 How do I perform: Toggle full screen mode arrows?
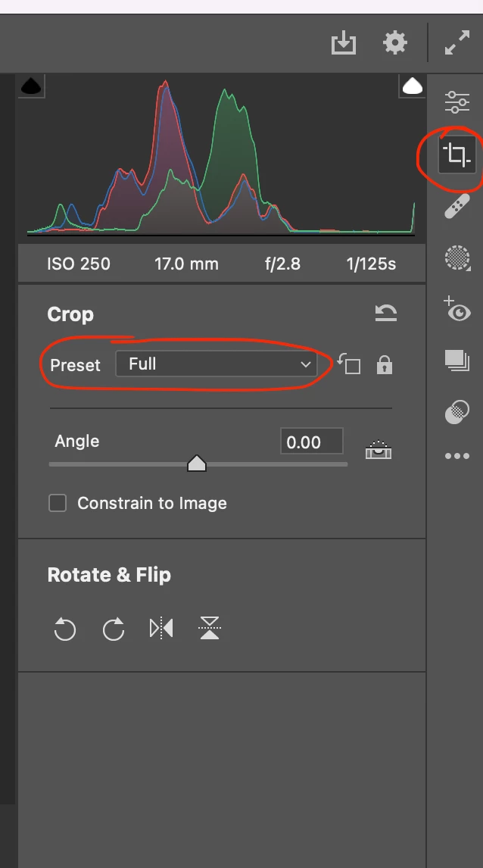(457, 43)
